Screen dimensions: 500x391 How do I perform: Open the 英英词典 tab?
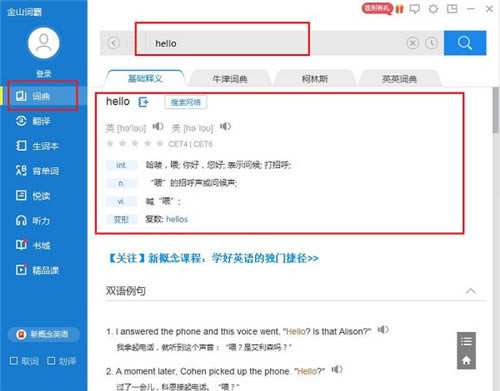(399, 79)
